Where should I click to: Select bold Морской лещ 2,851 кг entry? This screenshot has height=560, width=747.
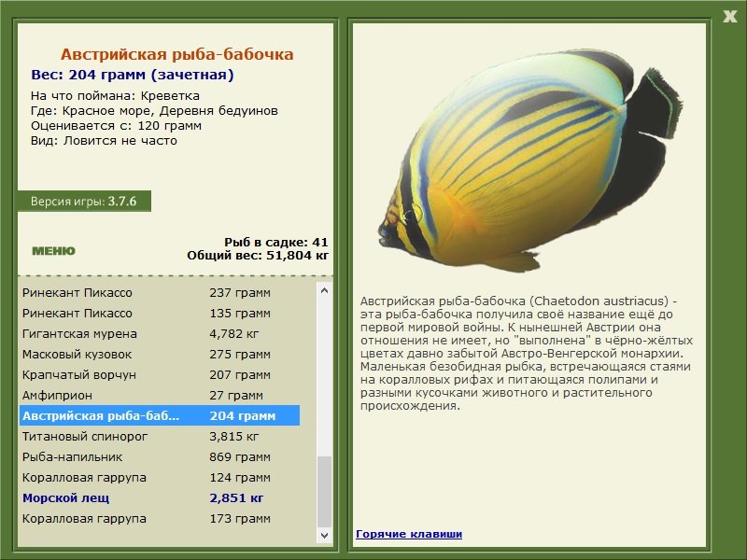[x=160, y=497]
